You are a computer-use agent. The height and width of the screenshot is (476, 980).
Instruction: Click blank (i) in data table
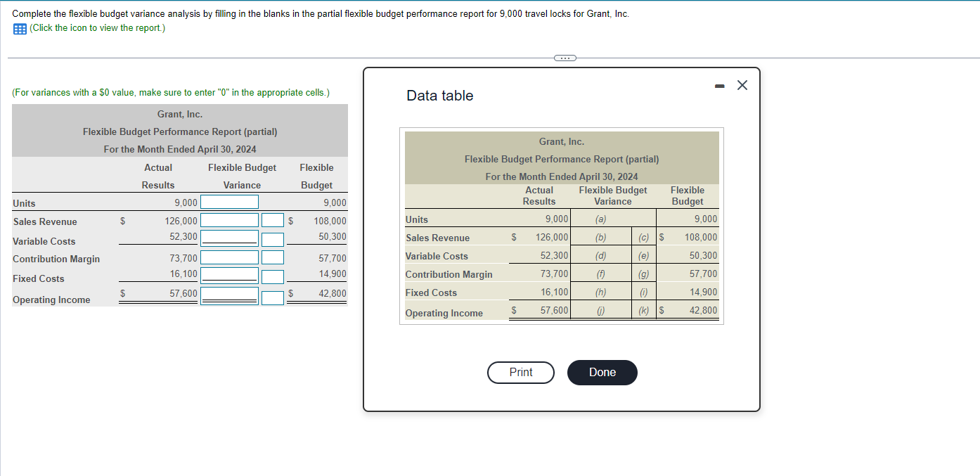[x=643, y=292]
